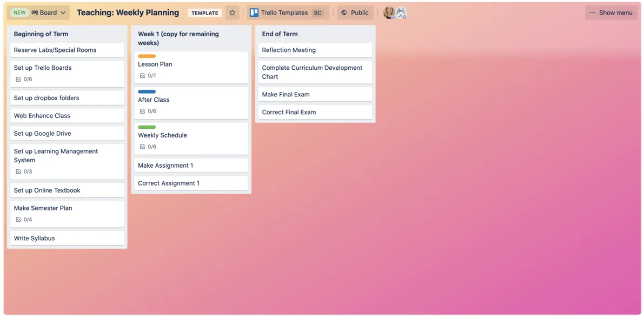The height and width of the screenshot is (316, 644).
Task: Open the Correct Final Exam card
Action: click(315, 112)
